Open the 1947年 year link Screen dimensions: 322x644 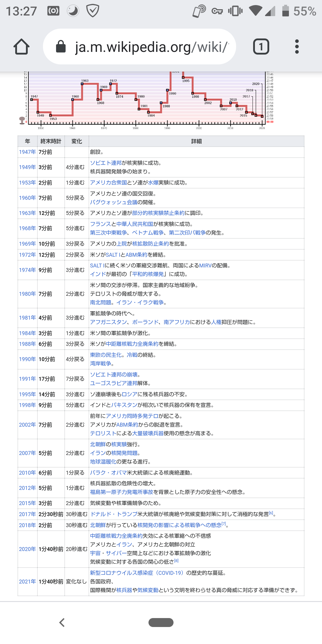(27, 152)
